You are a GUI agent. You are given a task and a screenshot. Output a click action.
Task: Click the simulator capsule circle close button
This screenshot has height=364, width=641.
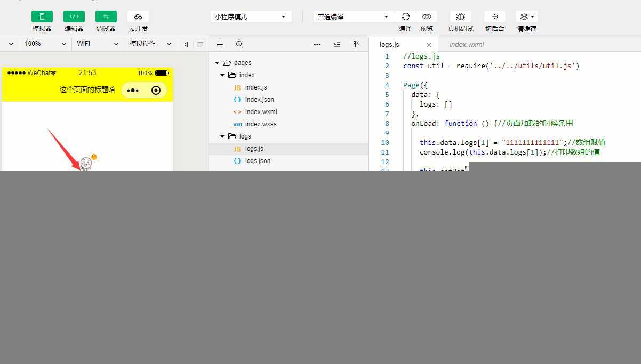[156, 90]
